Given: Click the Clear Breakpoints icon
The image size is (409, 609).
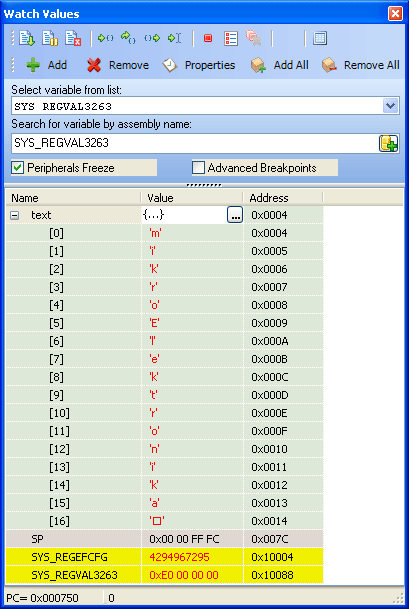Looking at the screenshot, I should click(254, 38).
